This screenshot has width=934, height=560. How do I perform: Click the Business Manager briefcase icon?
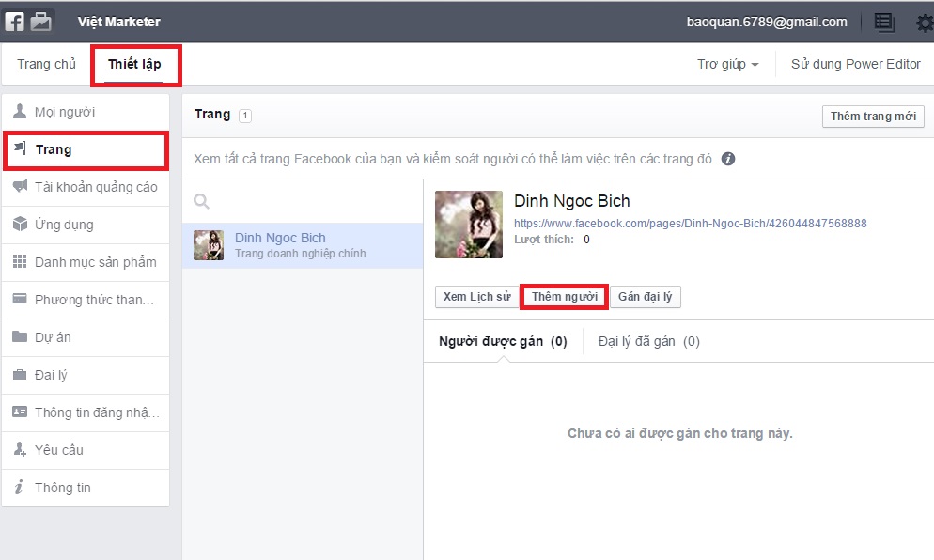click(x=40, y=22)
